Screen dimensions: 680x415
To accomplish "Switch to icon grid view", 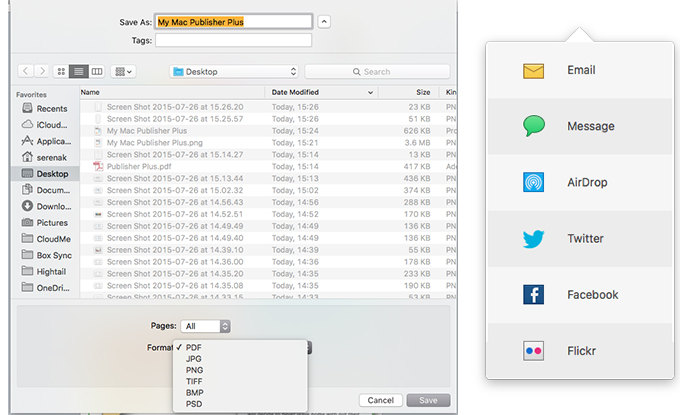I will click(61, 72).
